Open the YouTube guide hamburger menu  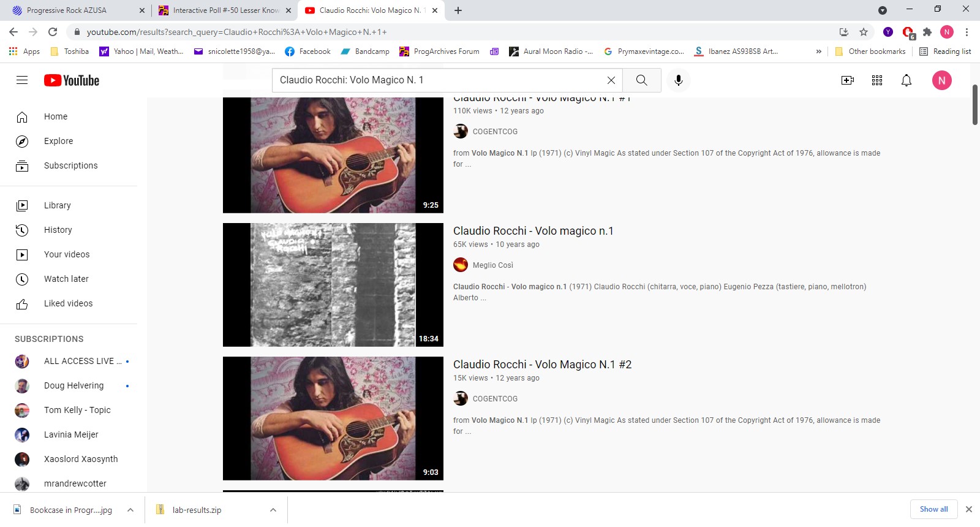22,80
